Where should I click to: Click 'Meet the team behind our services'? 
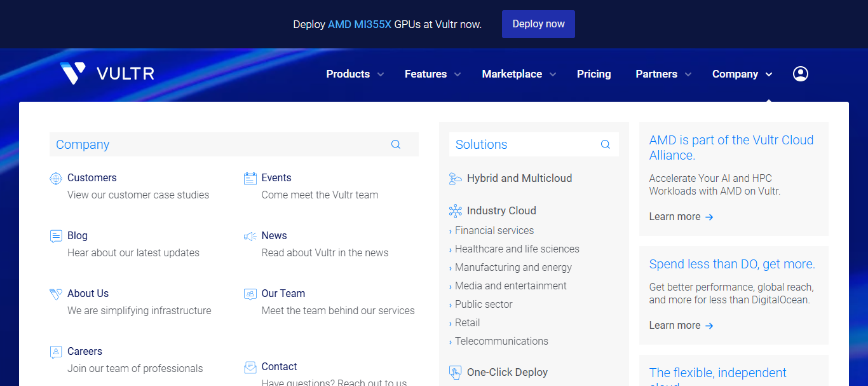338,310
